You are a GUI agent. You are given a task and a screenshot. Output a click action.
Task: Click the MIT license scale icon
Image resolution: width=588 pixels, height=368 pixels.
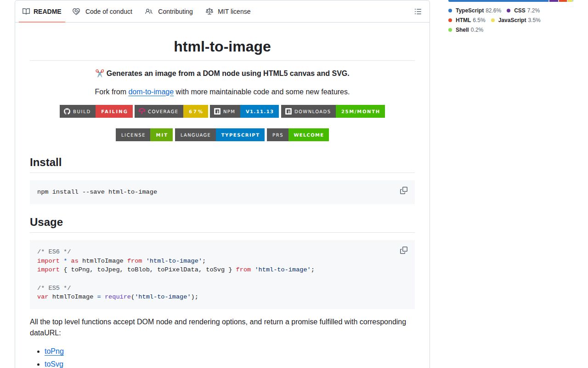[x=209, y=11]
